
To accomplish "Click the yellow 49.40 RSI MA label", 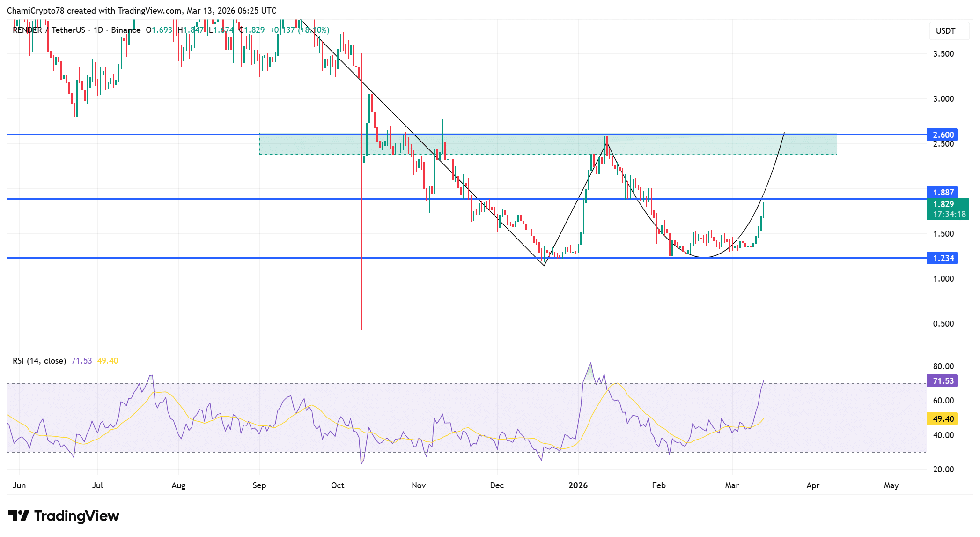I will point(942,419).
